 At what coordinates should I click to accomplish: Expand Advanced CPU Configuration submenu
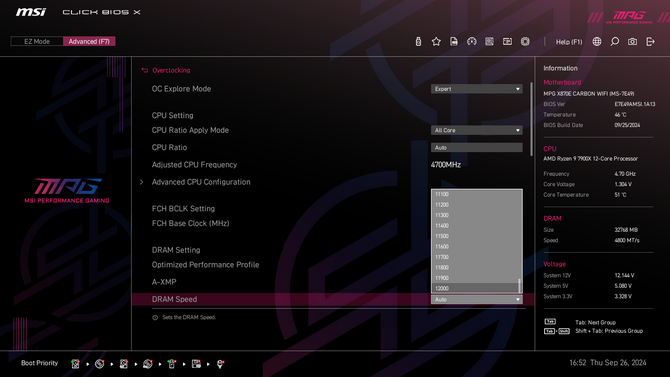pyautogui.click(x=201, y=182)
